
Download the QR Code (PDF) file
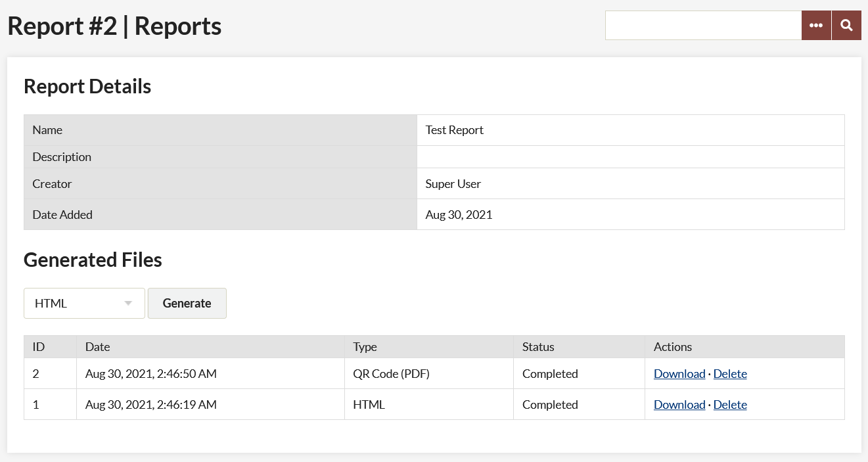click(679, 373)
